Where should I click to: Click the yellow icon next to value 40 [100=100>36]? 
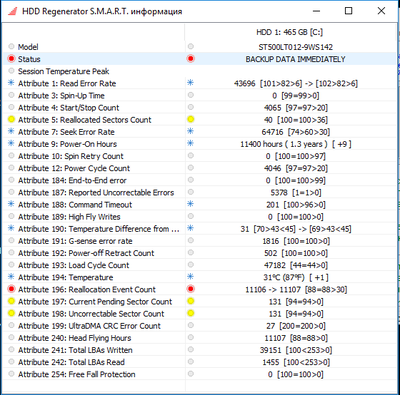coord(191,120)
